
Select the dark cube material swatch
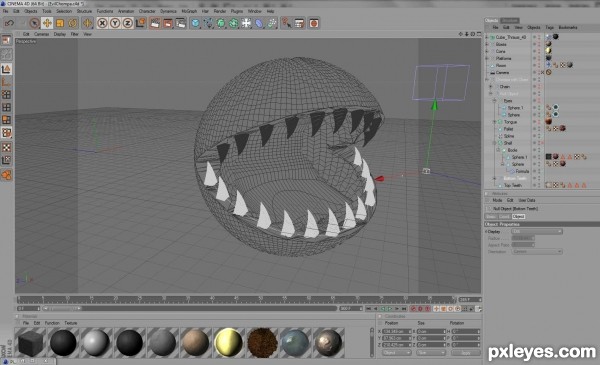click(30, 342)
